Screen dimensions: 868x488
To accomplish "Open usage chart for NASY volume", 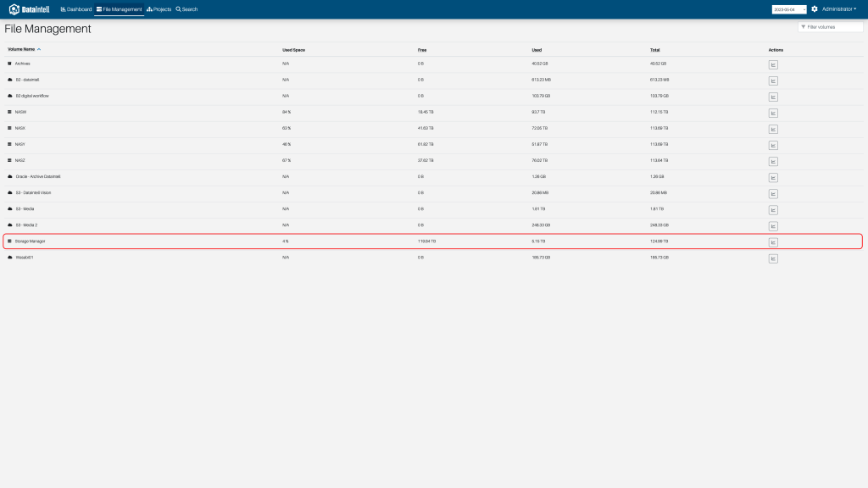I will (773, 145).
